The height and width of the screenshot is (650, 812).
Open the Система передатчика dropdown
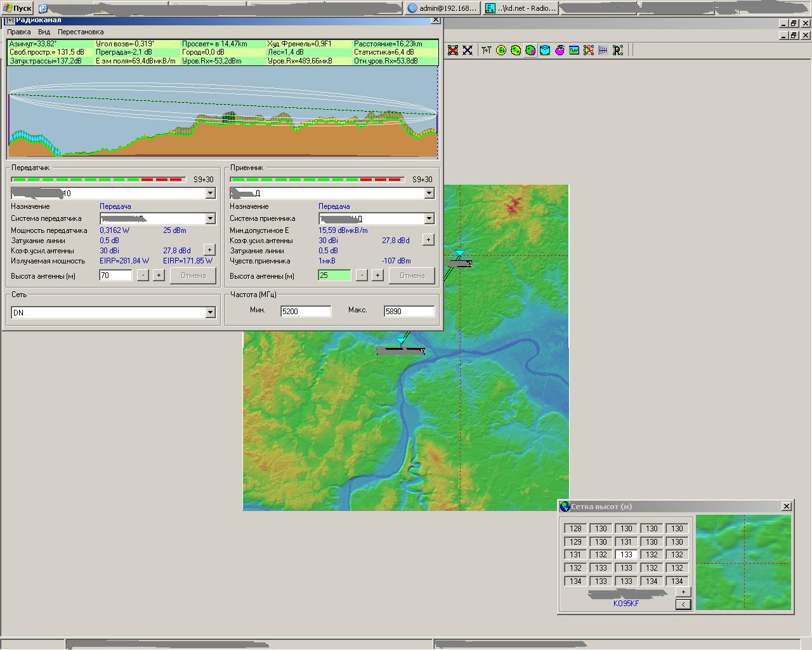coord(210,218)
